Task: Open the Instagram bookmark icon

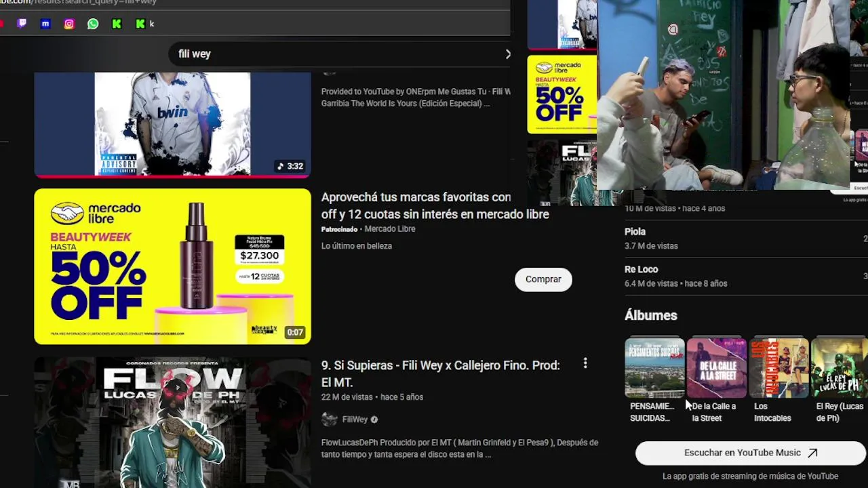Action: coord(69,24)
